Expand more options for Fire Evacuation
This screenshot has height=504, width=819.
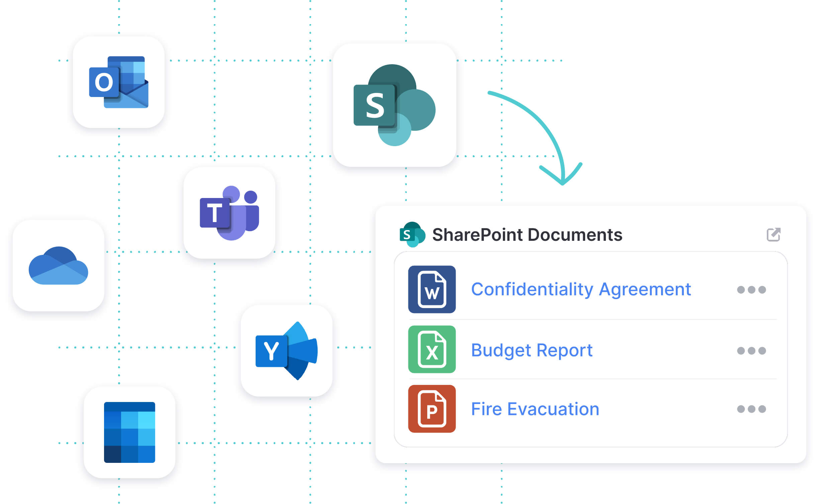click(751, 409)
